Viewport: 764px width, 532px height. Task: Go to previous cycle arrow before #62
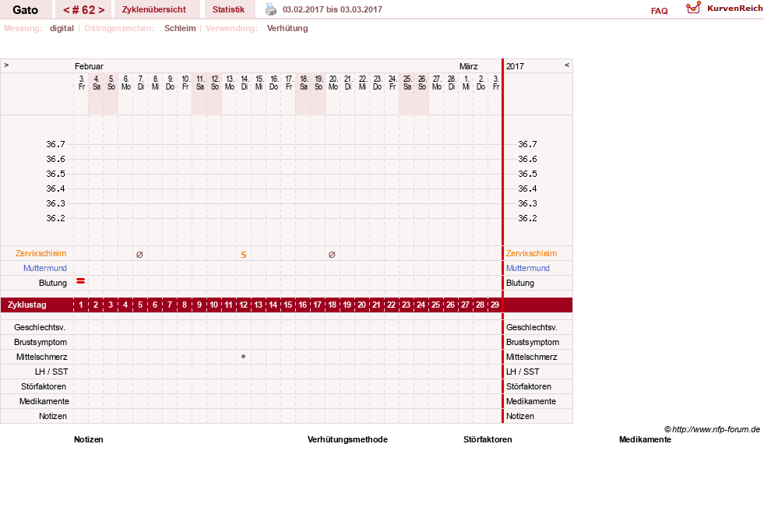tap(67, 10)
